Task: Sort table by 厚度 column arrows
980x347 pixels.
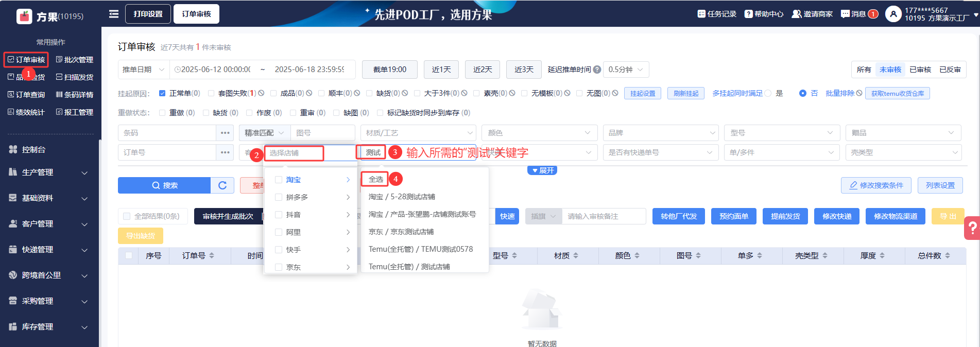Action: (882, 256)
